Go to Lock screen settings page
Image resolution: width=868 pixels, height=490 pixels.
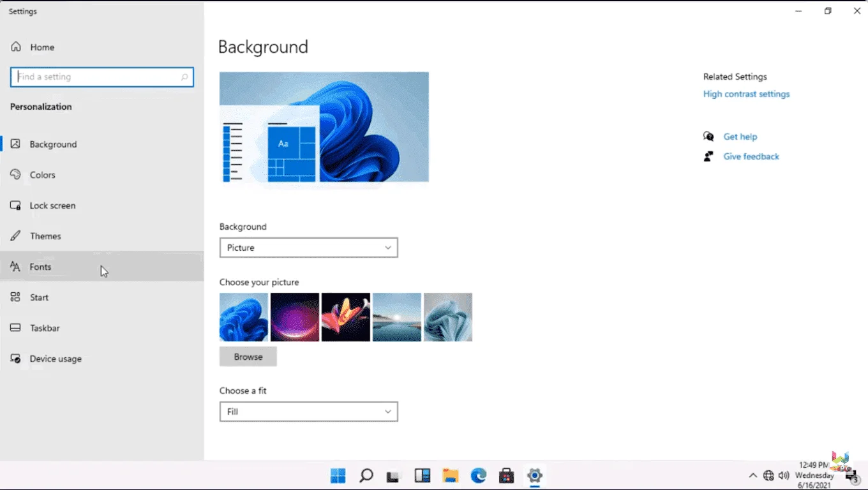(102, 205)
